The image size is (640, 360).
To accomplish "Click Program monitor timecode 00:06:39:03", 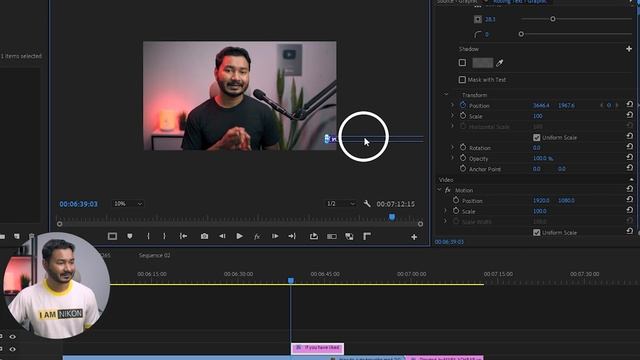I will [x=78, y=204].
